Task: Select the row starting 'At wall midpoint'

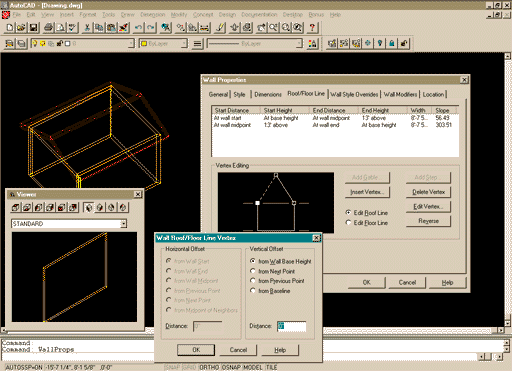Action: (335, 125)
